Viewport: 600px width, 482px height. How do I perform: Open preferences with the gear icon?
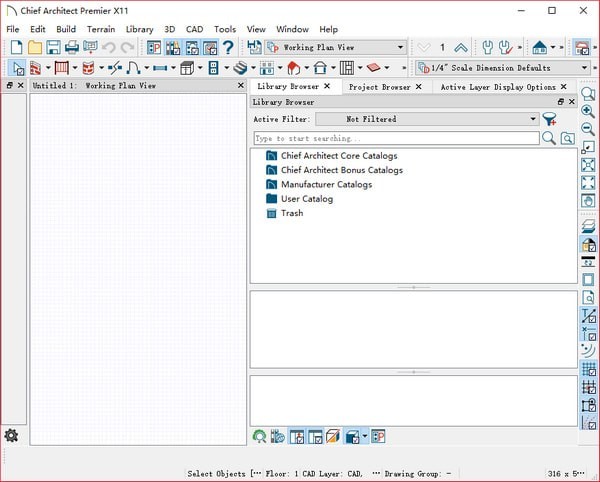12,435
